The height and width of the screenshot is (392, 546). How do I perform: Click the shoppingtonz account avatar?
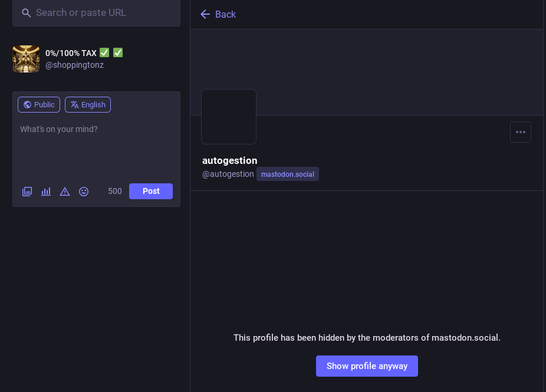(x=26, y=59)
